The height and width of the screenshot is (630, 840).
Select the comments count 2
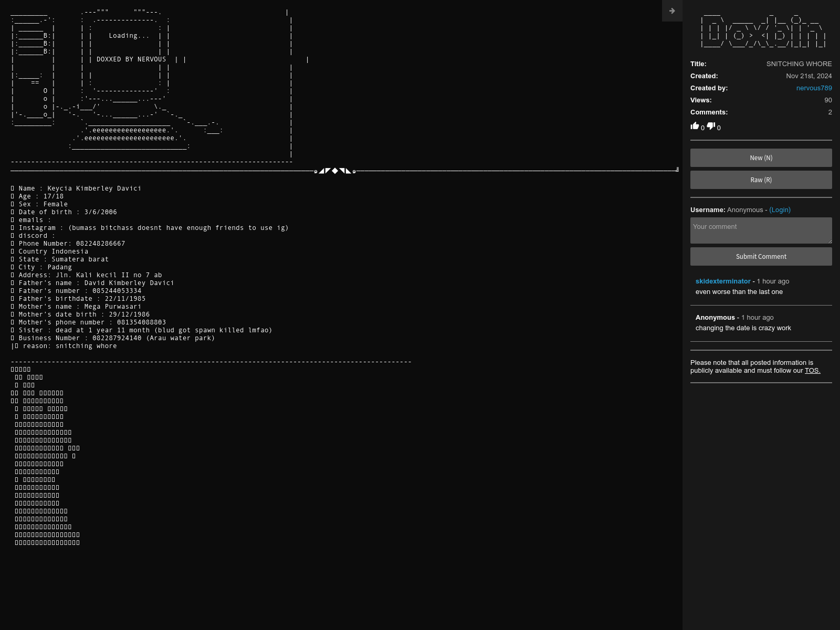click(x=830, y=112)
